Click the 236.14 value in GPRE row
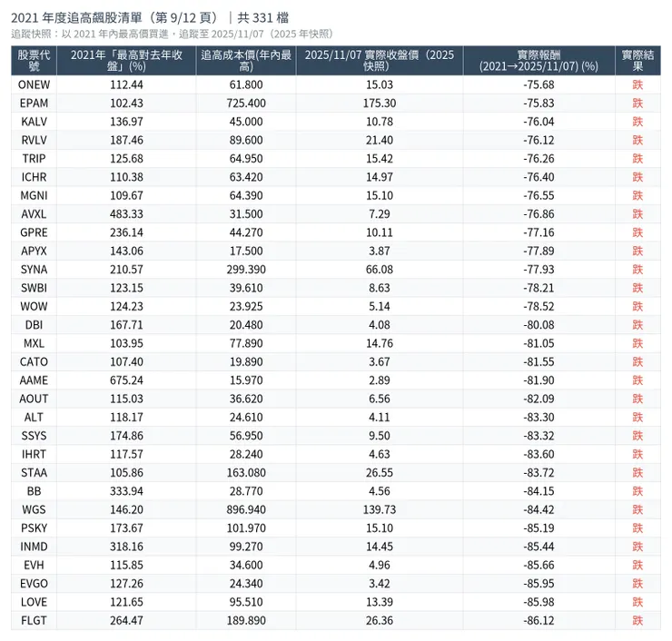Screen dimensions: 672x641 click(126, 232)
